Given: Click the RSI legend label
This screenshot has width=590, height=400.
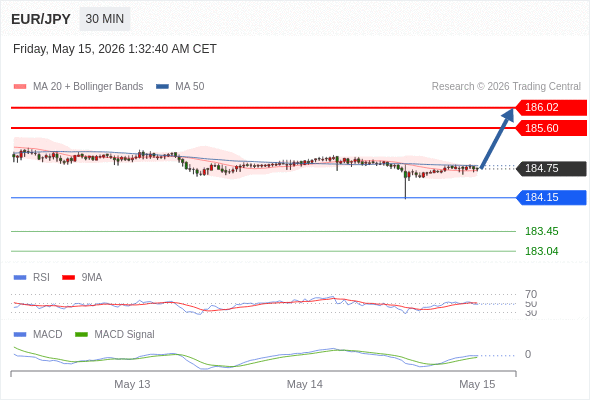Looking at the screenshot, I should (41, 278).
